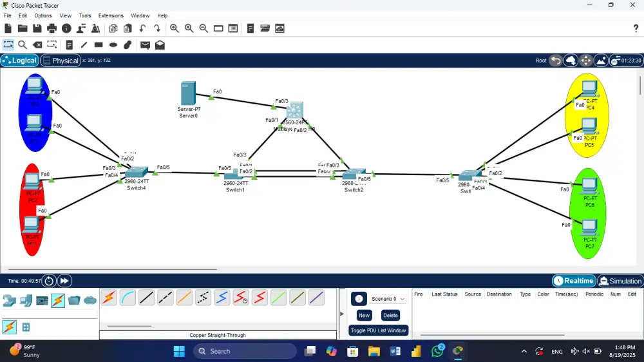Open the Extensions menu
Screen dimensions: 644x362
pyautogui.click(x=111, y=15)
